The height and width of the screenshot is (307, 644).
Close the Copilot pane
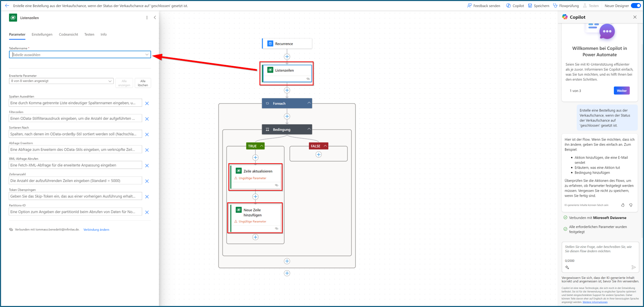click(x=635, y=17)
